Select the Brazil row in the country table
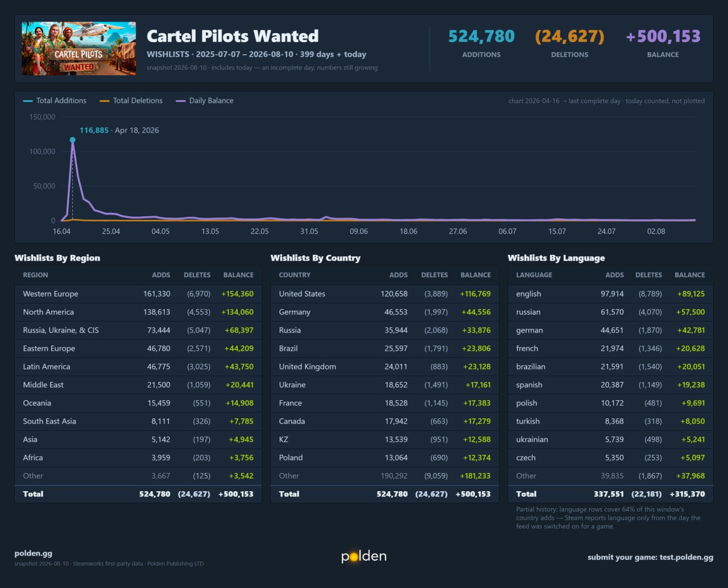The height and width of the screenshot is (588, 728). pyautogui.click(x=385, y=348)
